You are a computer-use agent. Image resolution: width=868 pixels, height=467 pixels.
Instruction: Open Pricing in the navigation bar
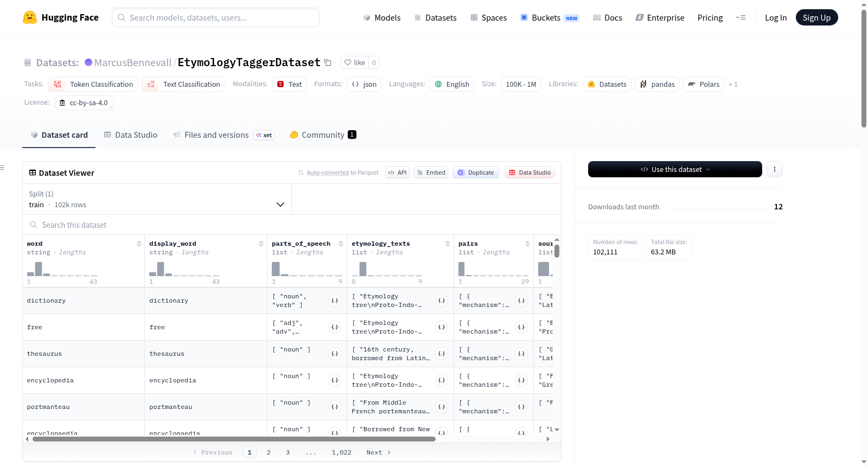tap(710, 18)
